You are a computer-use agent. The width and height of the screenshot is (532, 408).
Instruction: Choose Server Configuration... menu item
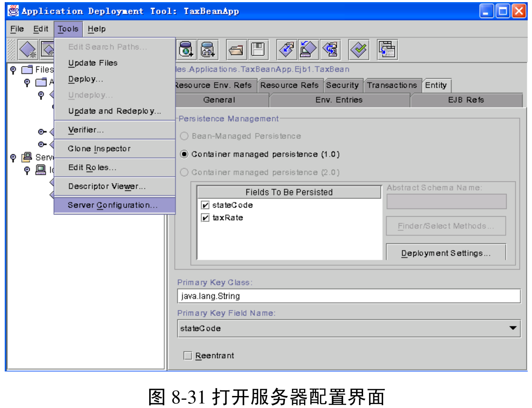(x=114, y=205)
